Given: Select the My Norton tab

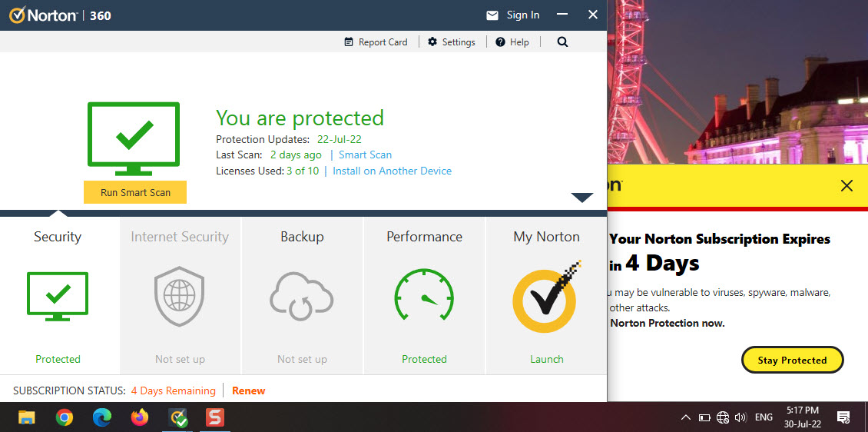Looking at the screenshot, I should [x=546, y=296].
